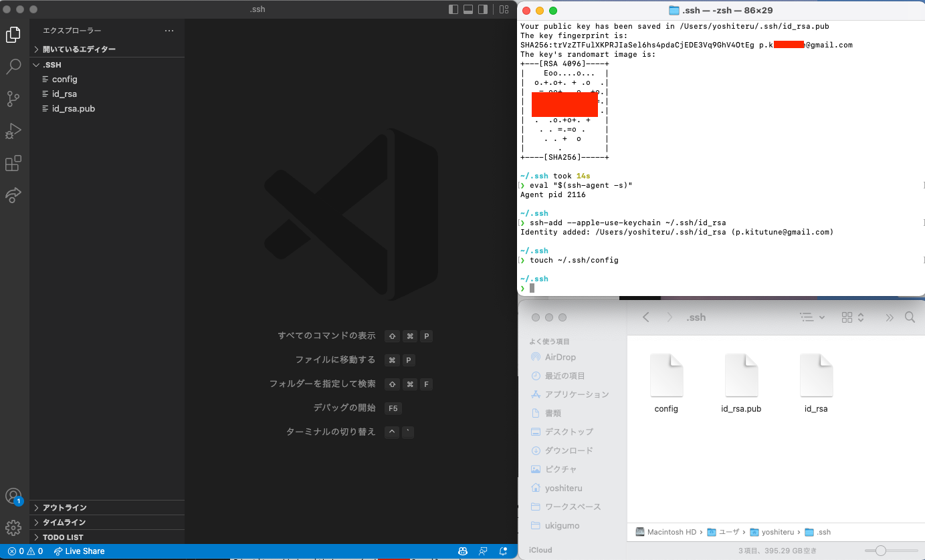Open the id_rsa.pub thumbnail in Finder
The width and height of the screenshot is (925, 560).
(742, 374)
